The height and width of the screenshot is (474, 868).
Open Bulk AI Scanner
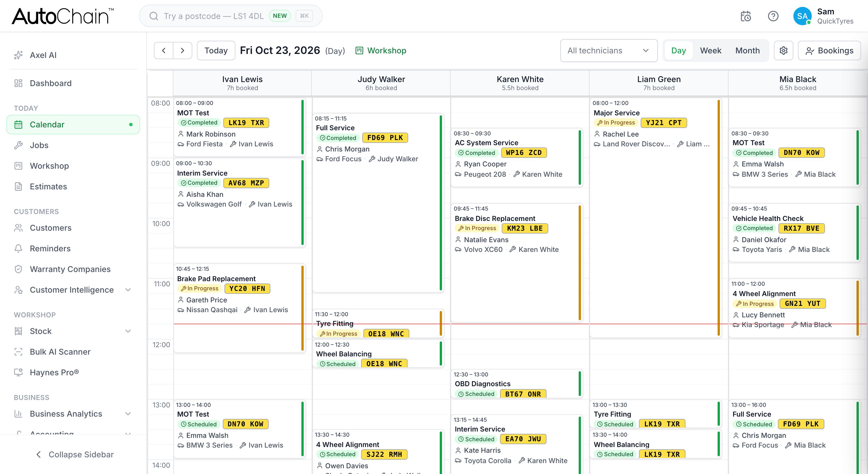pos(73,352)
